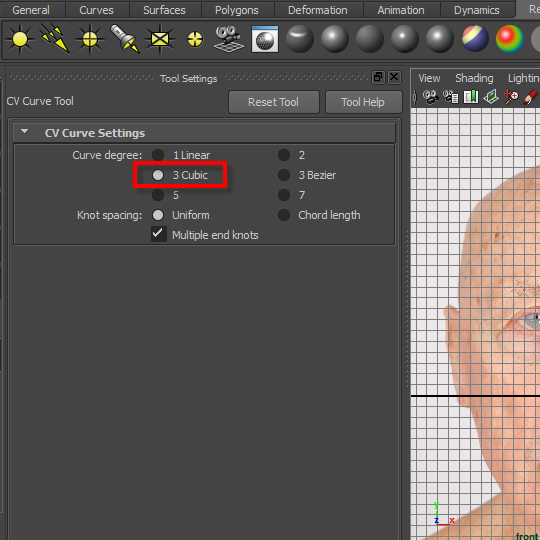Switch to the Curves shelf tab
This screenshot has height=540, width=540.
coord(96,10)
